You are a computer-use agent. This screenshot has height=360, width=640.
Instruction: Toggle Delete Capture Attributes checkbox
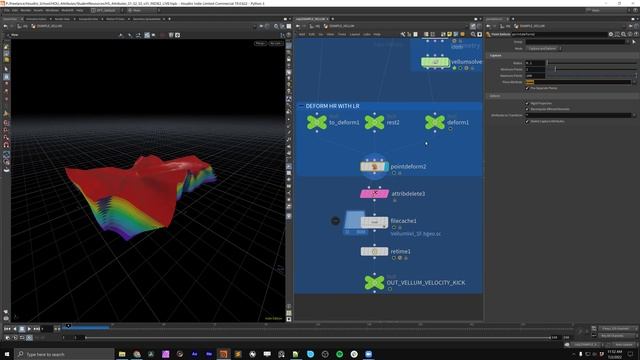tap(527, 121)
